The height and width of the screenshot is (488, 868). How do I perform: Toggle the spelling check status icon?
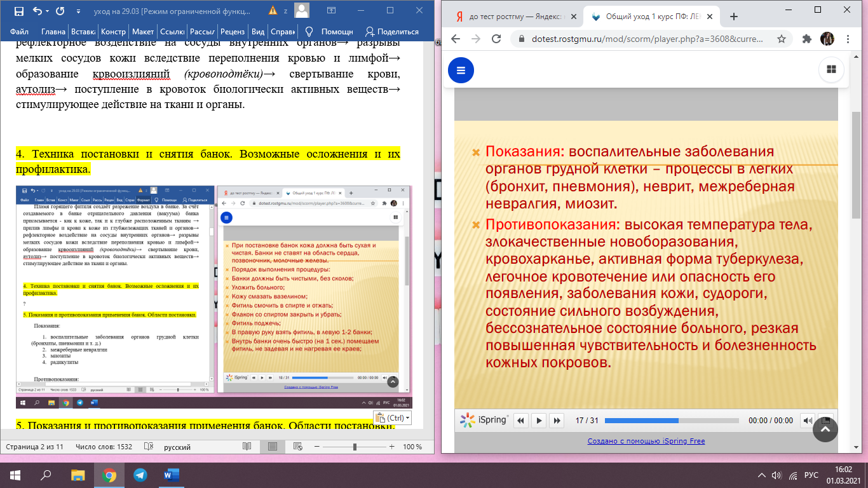point(148,447)
